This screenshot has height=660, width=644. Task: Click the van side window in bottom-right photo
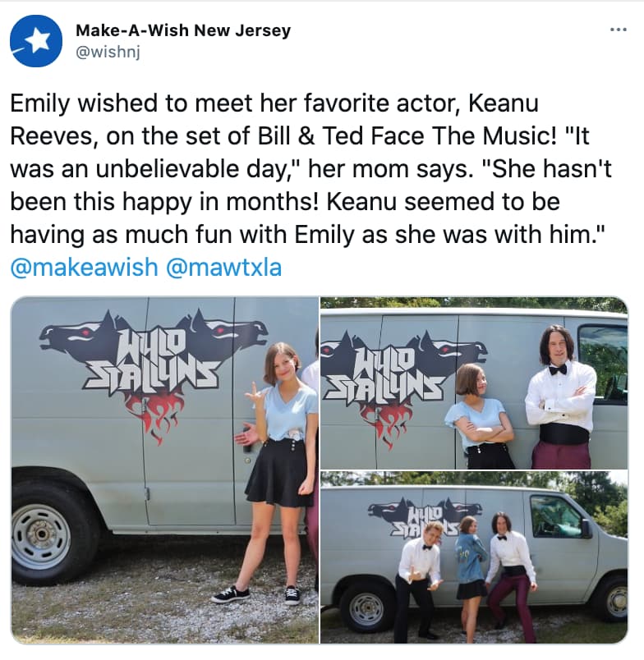pos(557,516)
